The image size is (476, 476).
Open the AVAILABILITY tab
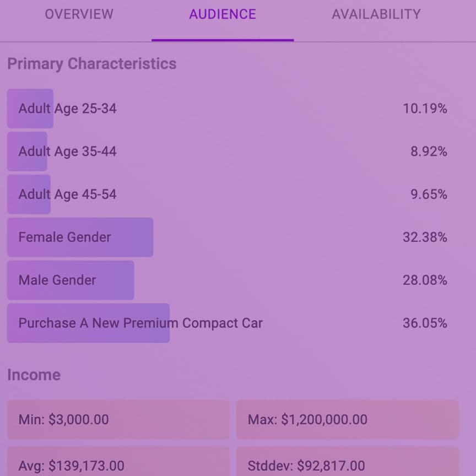coord(375,14)
